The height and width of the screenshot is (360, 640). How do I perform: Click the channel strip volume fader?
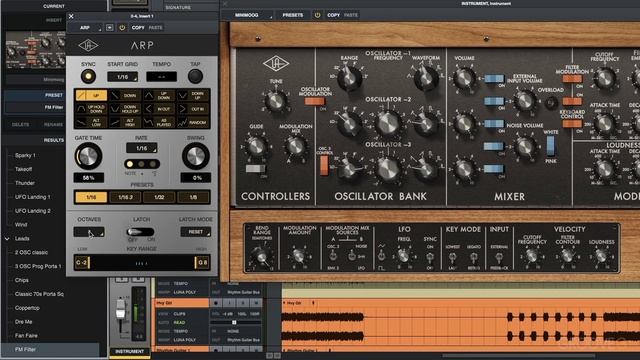click(x=120, y=309)
